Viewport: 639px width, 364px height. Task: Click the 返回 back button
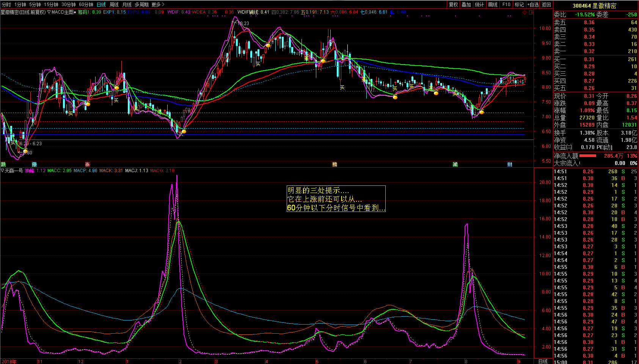pyautogui.click(x=546, y=5)
